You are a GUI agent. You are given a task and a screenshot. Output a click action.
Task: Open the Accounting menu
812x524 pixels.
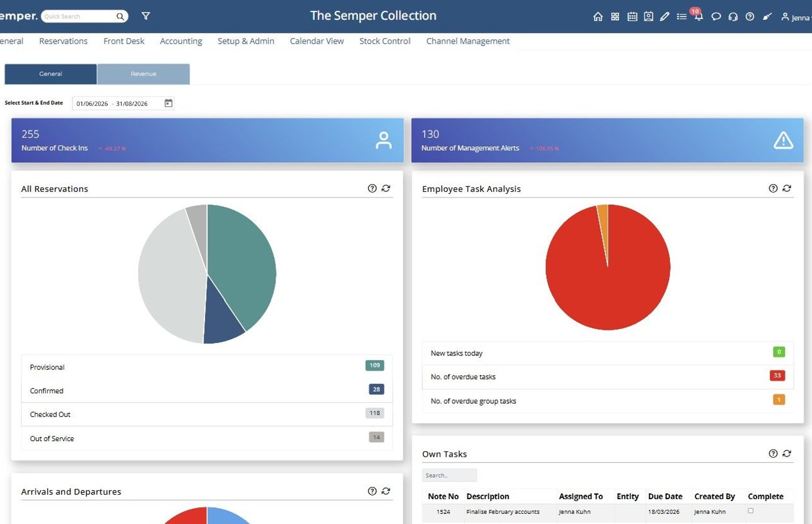tap(181, 41)
